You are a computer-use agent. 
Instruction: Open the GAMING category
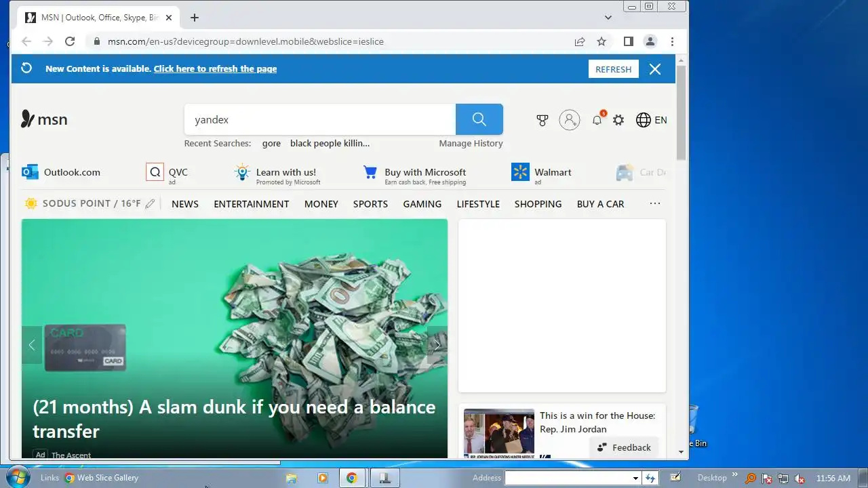[422, 204]
